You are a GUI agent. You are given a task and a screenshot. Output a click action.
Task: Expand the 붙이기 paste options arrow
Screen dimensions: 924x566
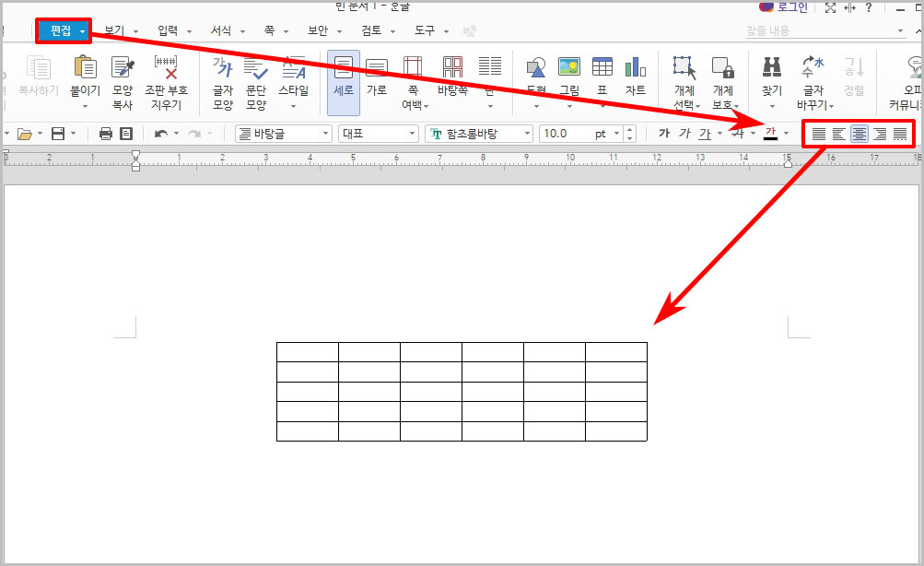[x=86, y=107]
